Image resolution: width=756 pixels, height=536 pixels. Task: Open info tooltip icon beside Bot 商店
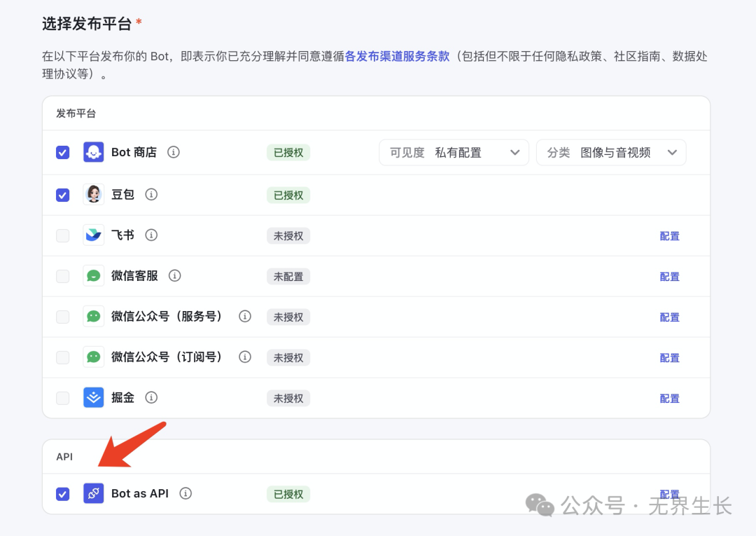[x=174, y=152]
